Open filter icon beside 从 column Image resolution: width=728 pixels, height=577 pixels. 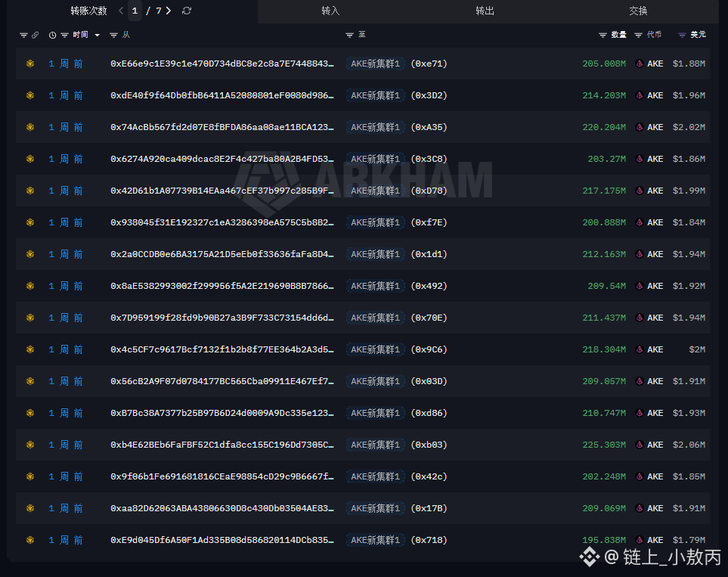pos(113,35)
